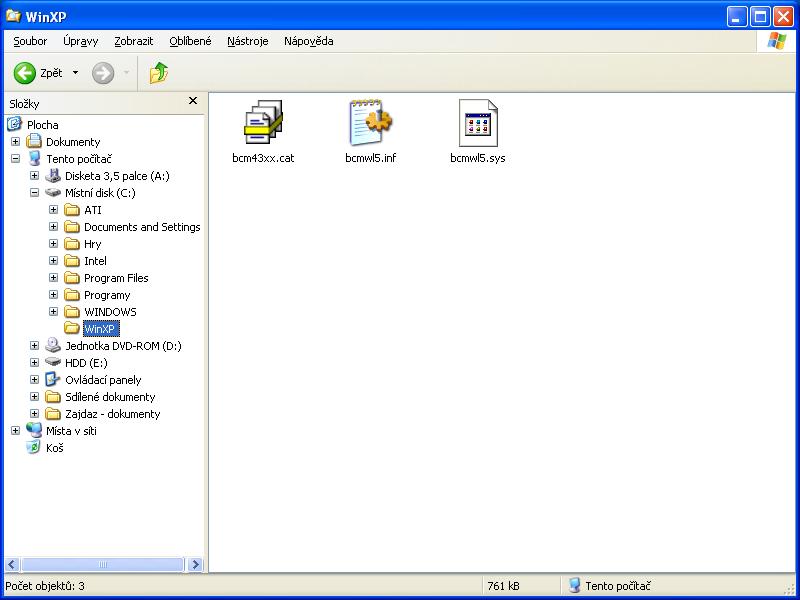Open the Nápověda menu
This screenshot has width=800, height=600.
pos(309,41)
